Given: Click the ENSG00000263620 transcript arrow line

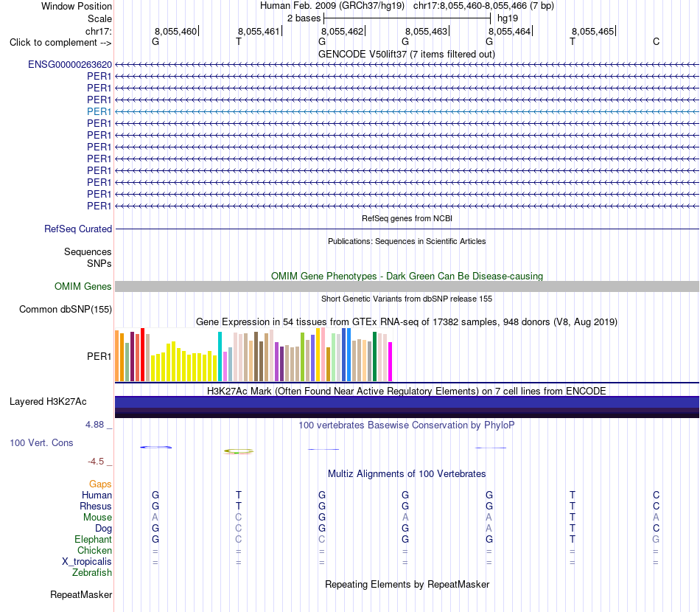Looking at the screenshot, I should tap(407, 65).
